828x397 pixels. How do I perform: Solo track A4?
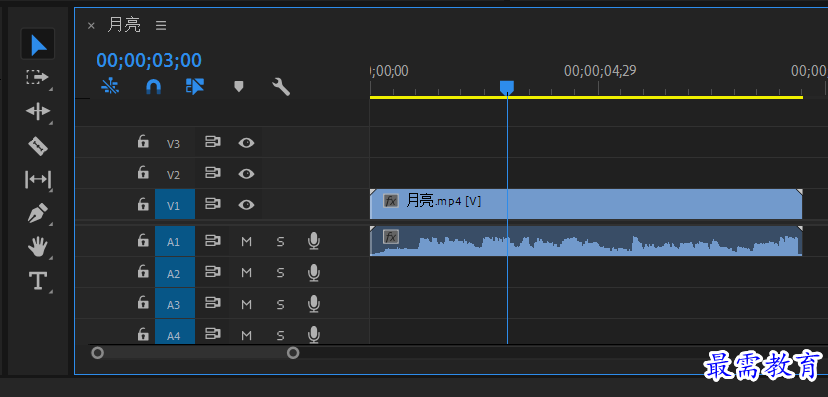click(280, 335)
